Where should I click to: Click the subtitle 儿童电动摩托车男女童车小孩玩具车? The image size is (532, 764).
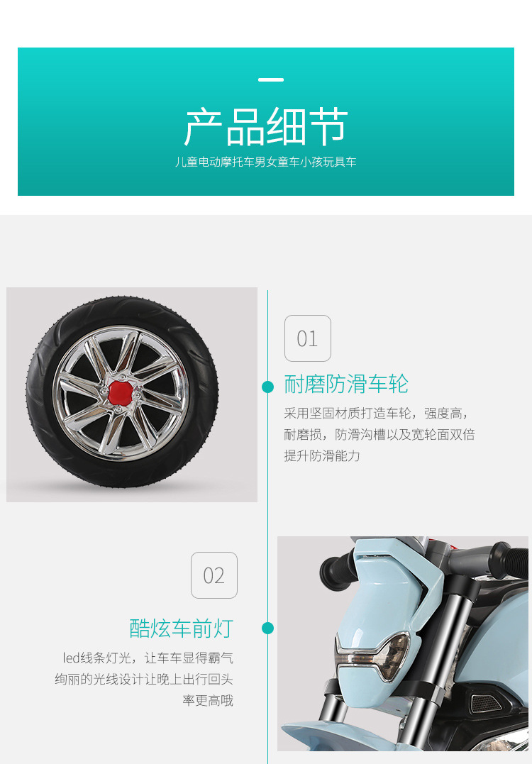point(266,162)
